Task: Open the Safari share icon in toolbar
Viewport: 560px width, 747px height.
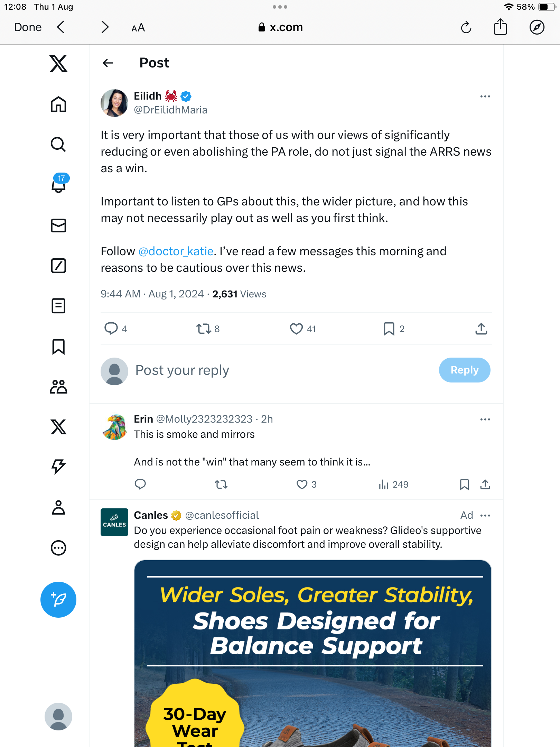Action: [x=500, y=27]
